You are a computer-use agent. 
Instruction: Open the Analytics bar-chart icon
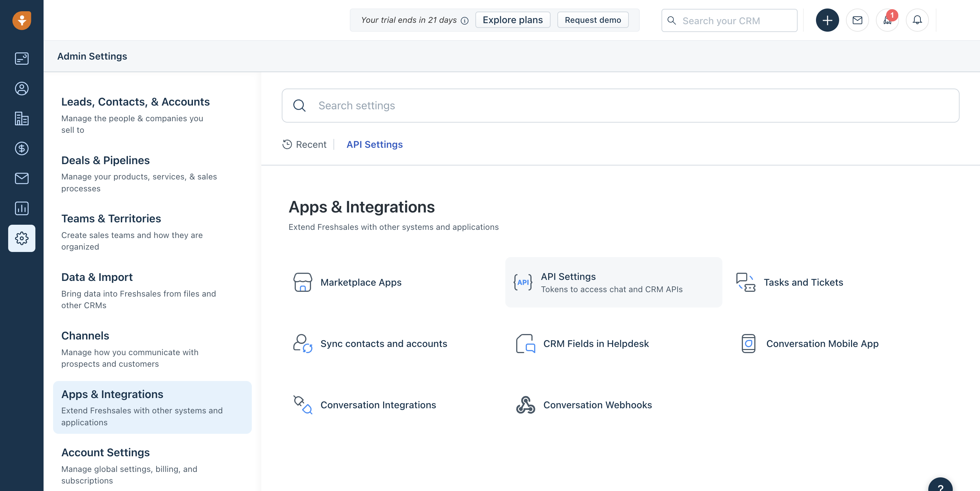[x=21, y=208]
